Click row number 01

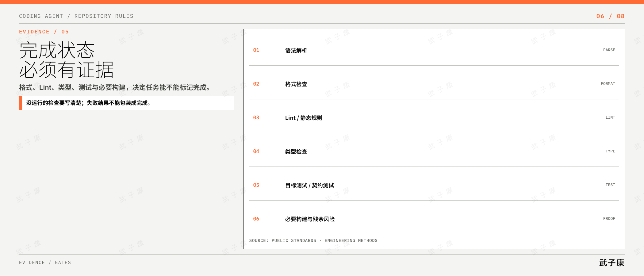(256, 50)
